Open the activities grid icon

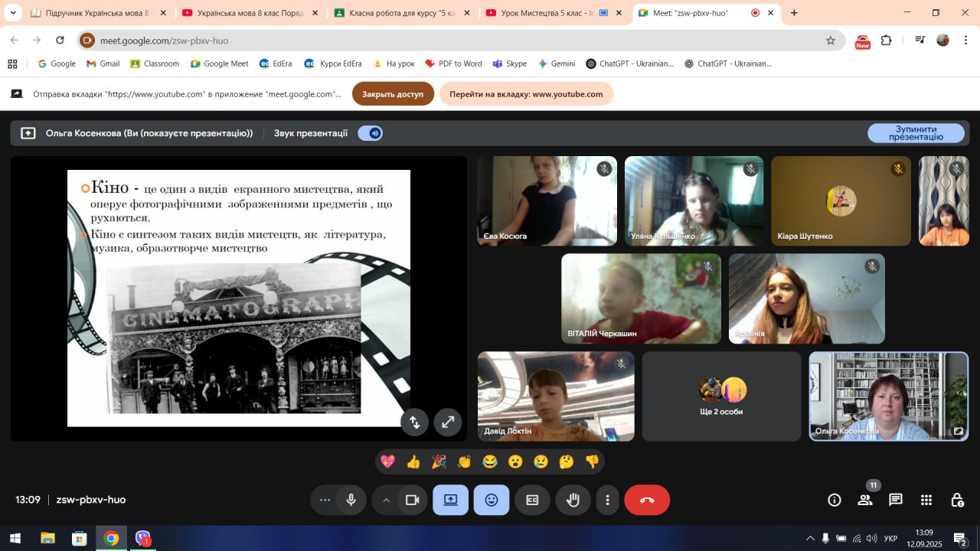(926, 500)
